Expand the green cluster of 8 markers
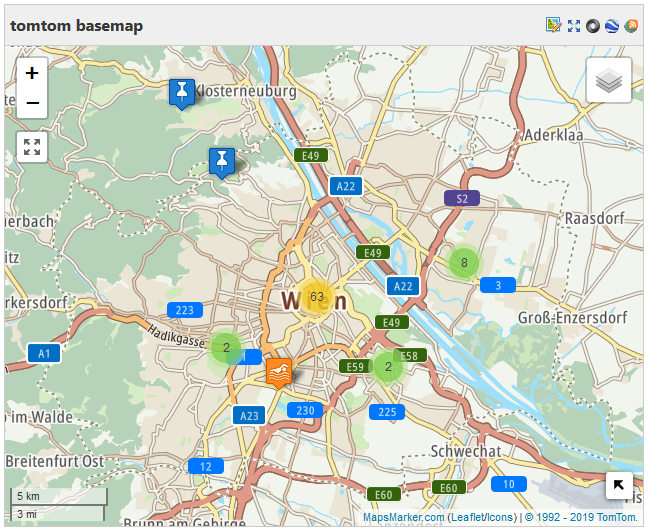 464,262
